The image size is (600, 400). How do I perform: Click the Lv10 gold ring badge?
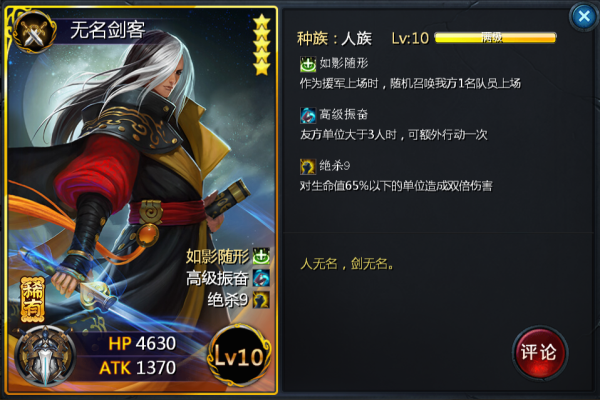239,356
